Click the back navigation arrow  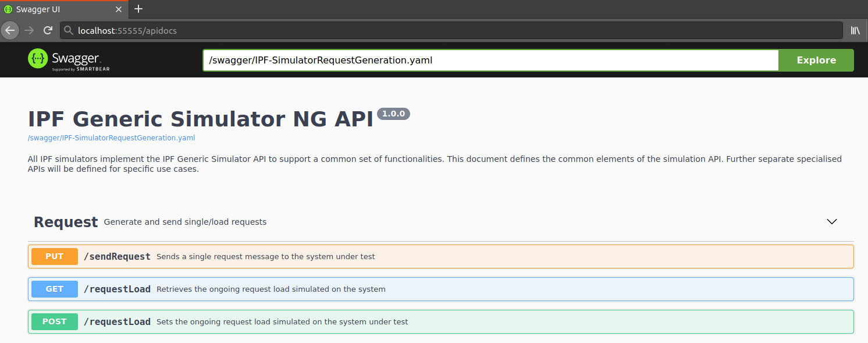(x=9, y=30)
